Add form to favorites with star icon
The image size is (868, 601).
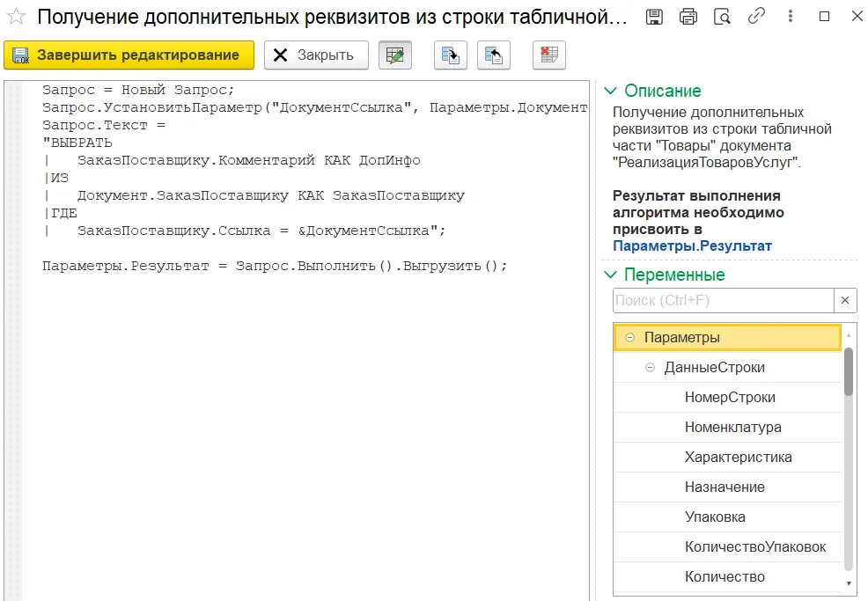pos(16,17)
